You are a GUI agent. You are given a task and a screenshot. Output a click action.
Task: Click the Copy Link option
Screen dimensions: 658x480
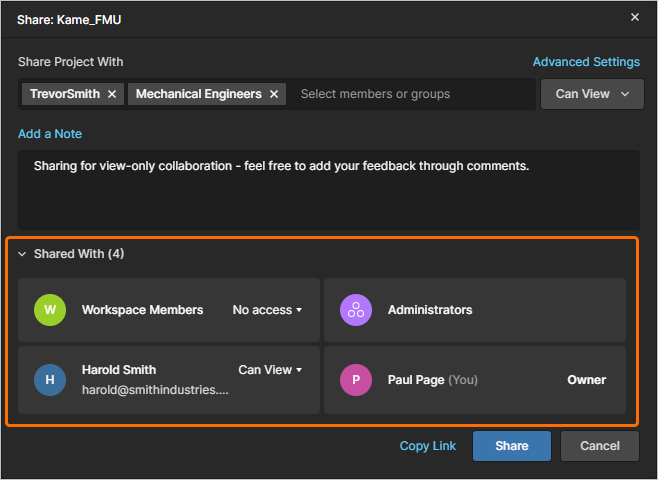(428, 446)
